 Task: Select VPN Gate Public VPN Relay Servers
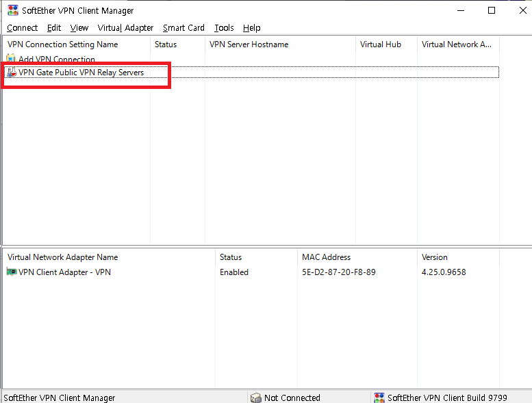81,73
